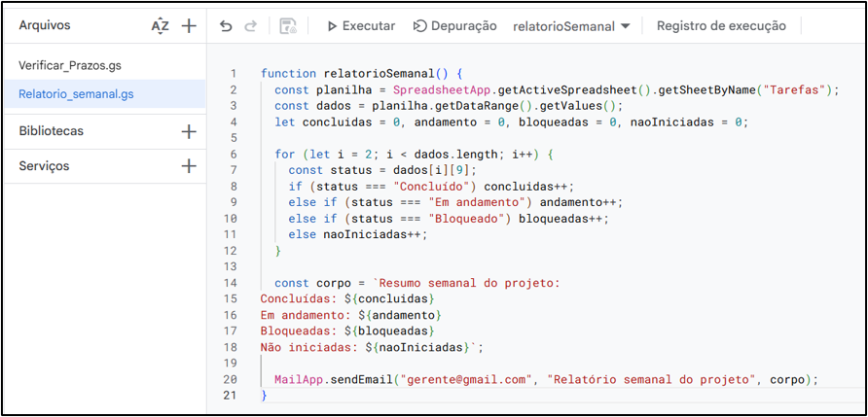Add a new file with the plus icon beside Arquivos
Viewport: 868px width, 417px height.
point(189,26)
